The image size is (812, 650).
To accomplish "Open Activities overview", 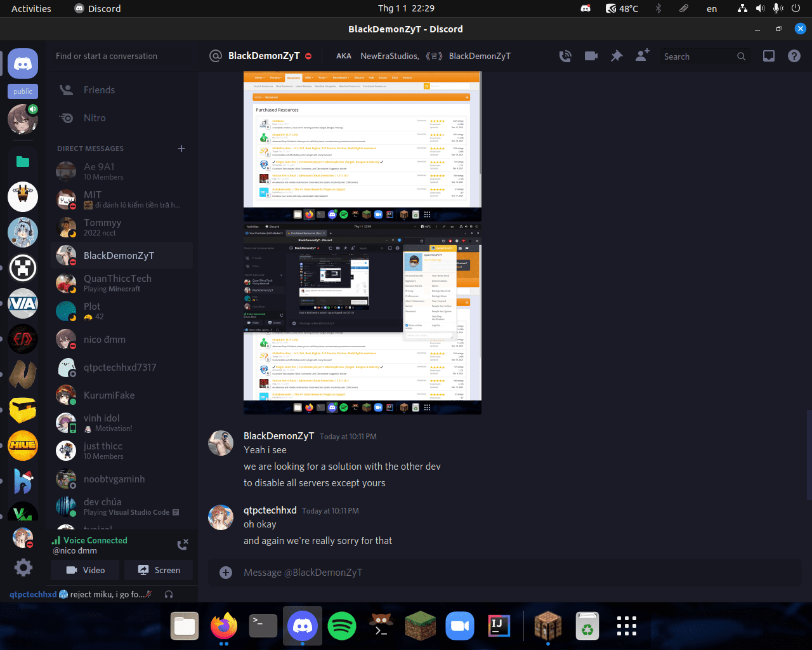I will [x=31, y=8].
